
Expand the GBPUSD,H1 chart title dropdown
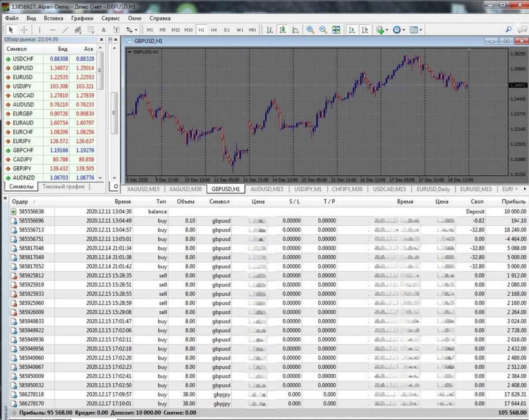(130, 52)
